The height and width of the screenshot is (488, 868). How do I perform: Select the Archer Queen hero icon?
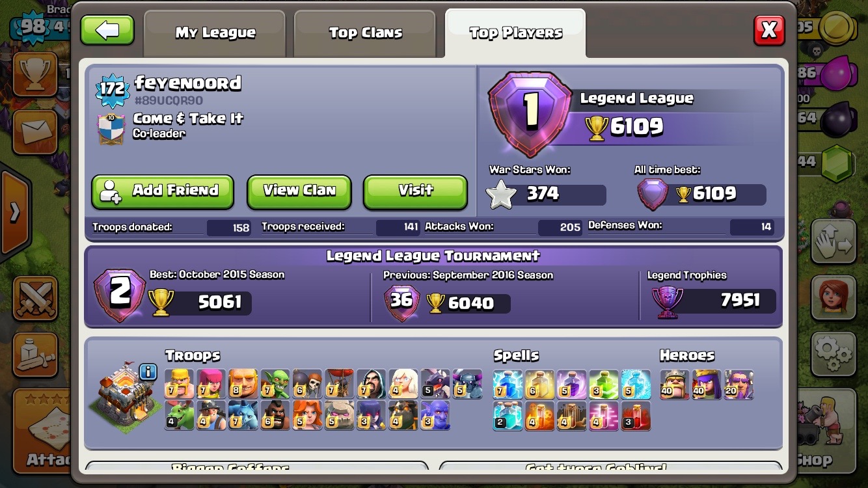(707, 384)
